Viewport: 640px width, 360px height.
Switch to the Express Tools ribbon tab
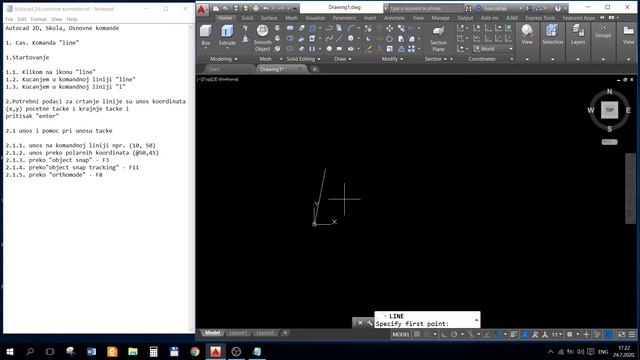coord(540,18)
